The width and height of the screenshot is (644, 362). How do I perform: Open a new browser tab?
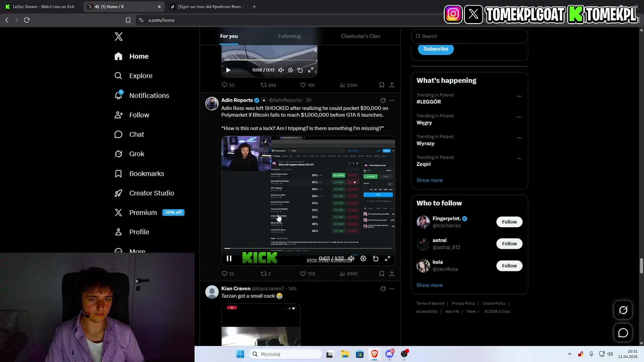pos(254,7)
